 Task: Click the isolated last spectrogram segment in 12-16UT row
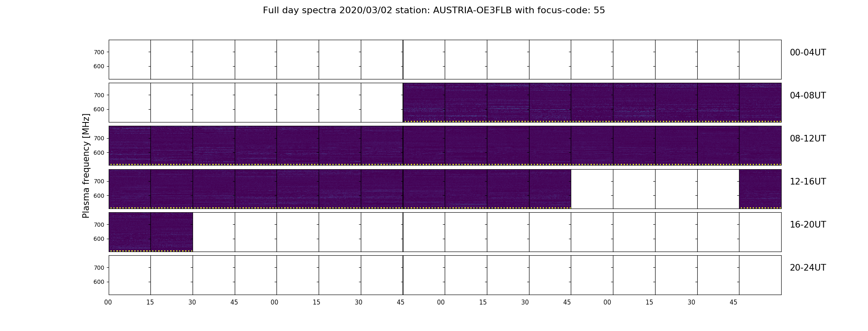coord(760,189)
